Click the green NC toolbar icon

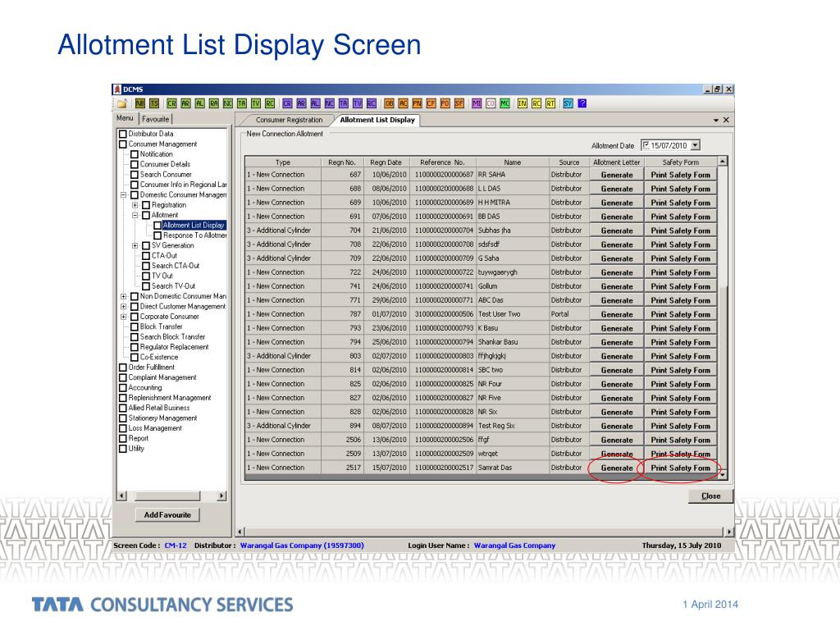(228, 103)
